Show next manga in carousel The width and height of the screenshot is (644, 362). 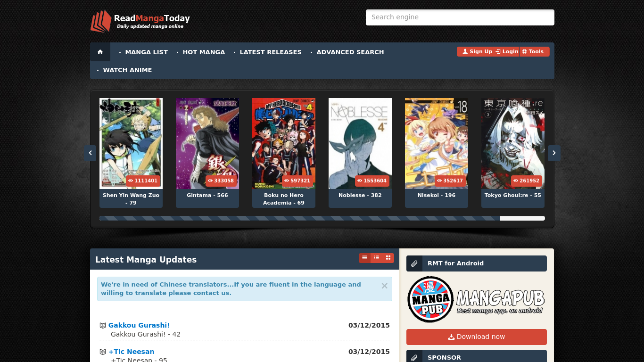tap(554, 153)
